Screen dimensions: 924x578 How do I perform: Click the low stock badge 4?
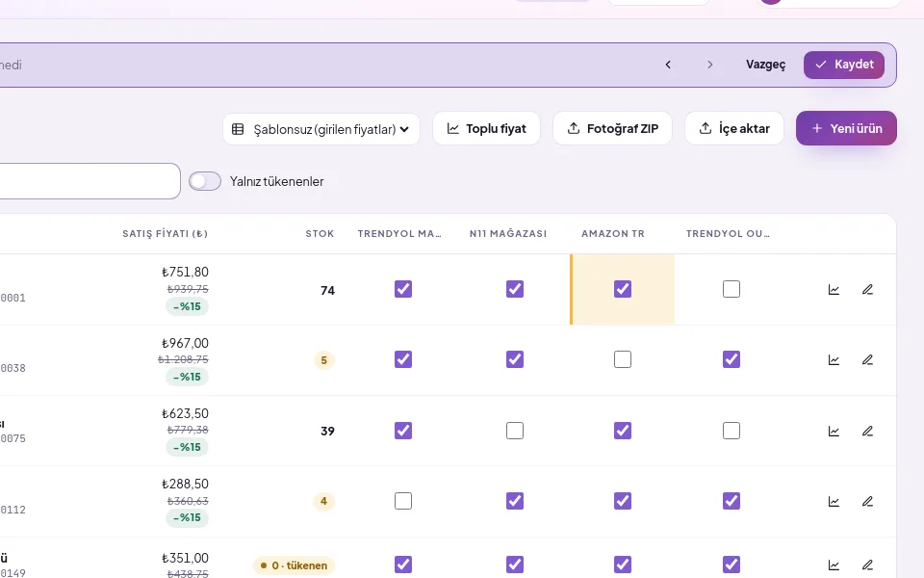[323, 501]
